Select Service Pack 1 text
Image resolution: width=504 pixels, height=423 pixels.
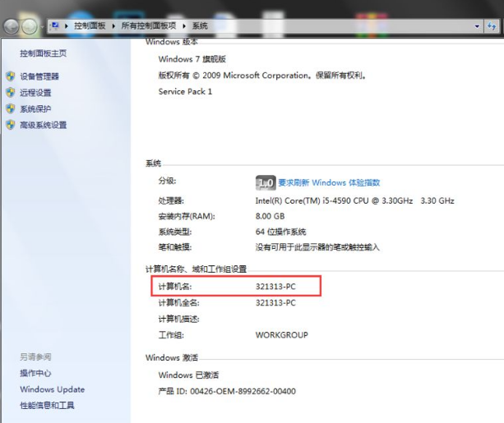coord(185,91)
